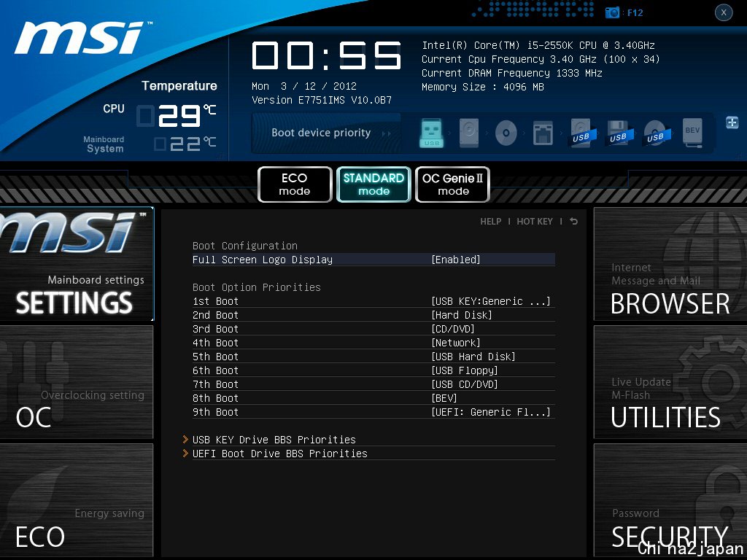Open the SECURITY password panel
747x560 pixels.
point(670,500)
